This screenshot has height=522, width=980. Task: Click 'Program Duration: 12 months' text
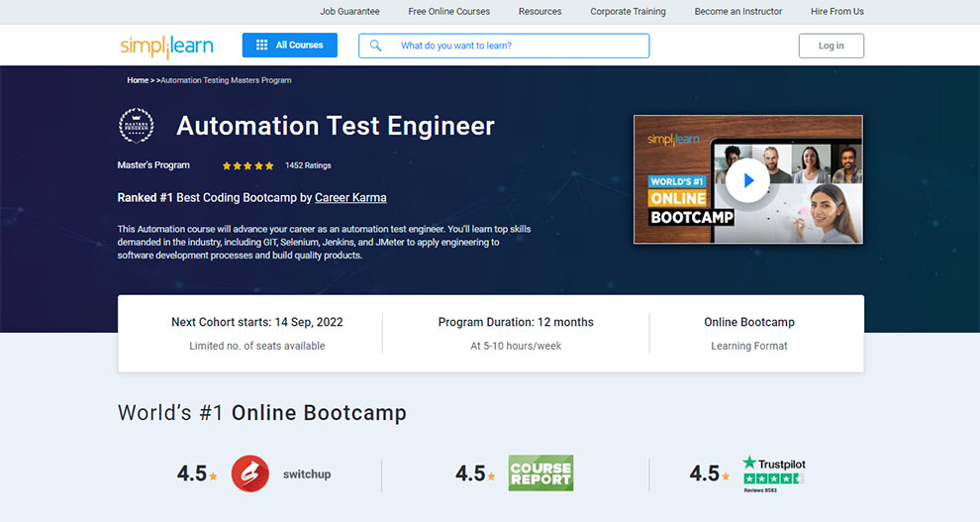tap(516, 322)
